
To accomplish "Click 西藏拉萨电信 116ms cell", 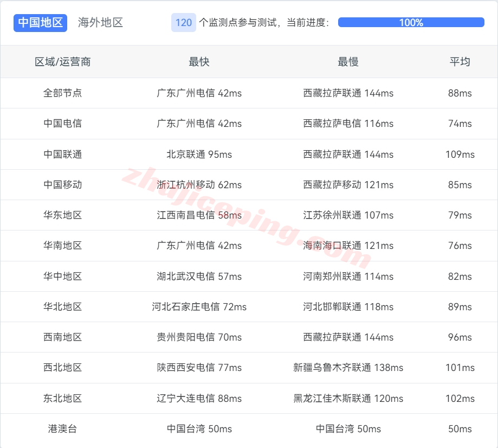I will pyautogui.click(x=348, y=123).
